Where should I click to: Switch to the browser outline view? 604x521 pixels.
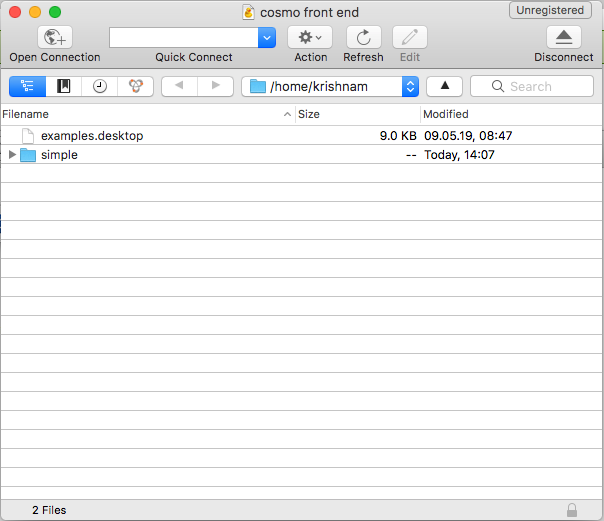27,86
